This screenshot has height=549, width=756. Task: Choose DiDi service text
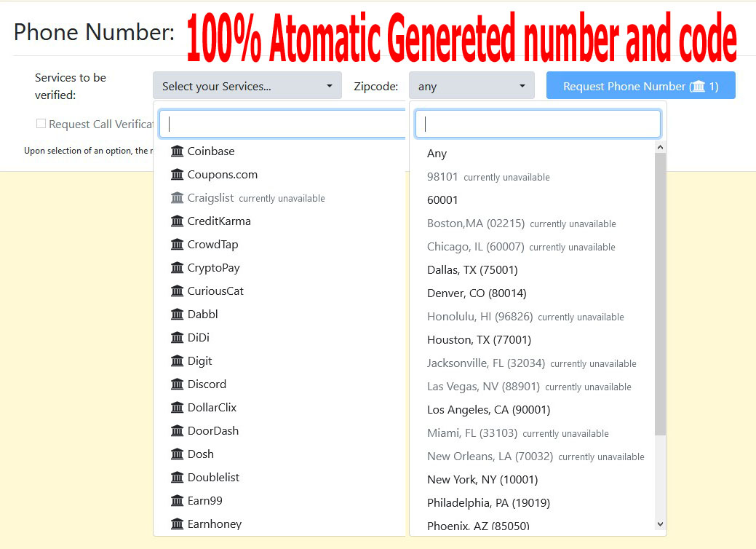coord(198,337)
